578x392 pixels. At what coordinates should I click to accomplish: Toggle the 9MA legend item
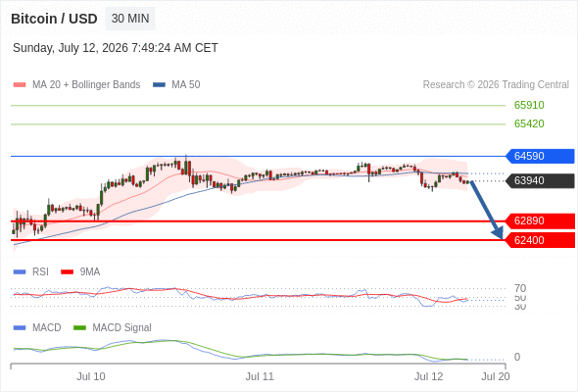(x=80, y=271)
